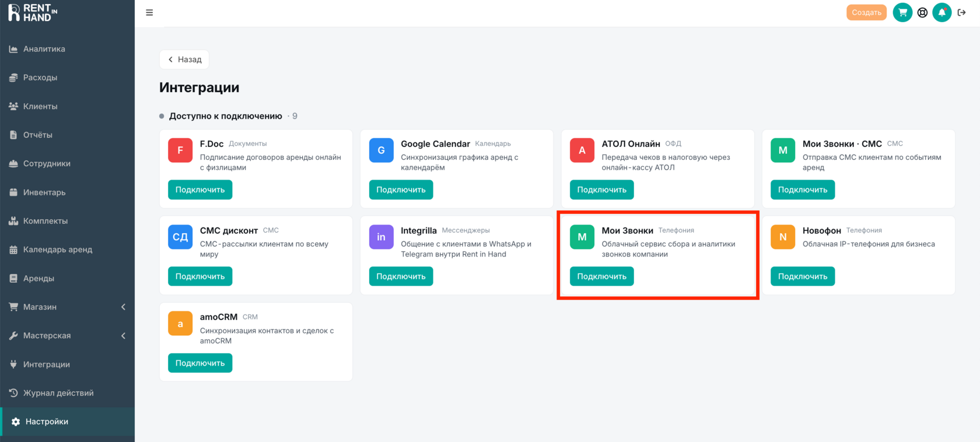Click the Google Calendar card title
The image size is (980, 442).
pyautogui.click(x=435, y=144)
